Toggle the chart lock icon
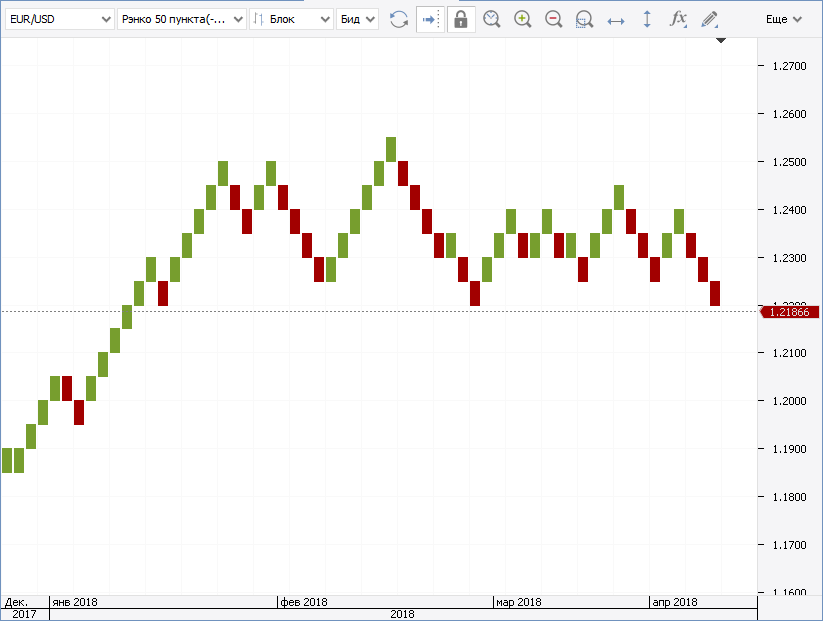The image size is (823, 621). 461,19
